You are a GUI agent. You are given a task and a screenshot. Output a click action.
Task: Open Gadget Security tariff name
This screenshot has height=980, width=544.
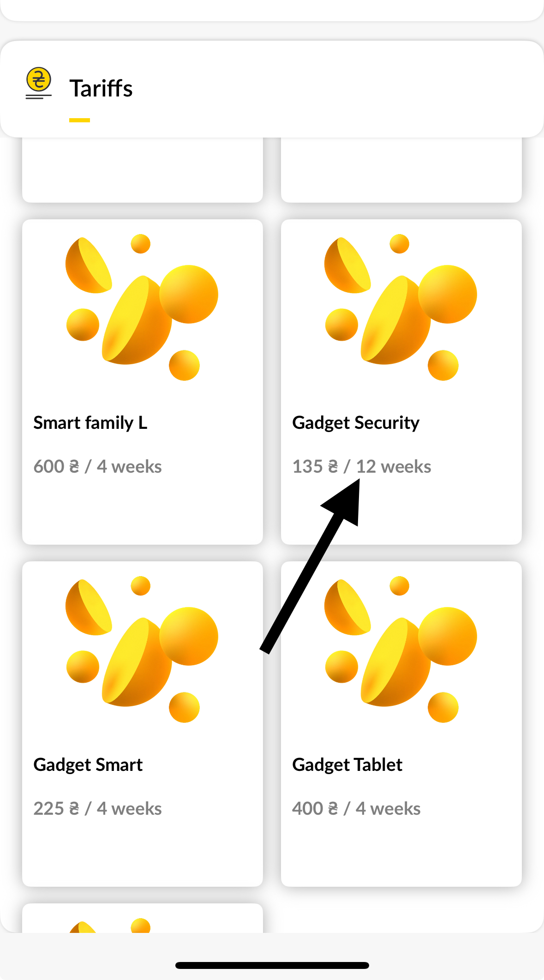point(356,422)
